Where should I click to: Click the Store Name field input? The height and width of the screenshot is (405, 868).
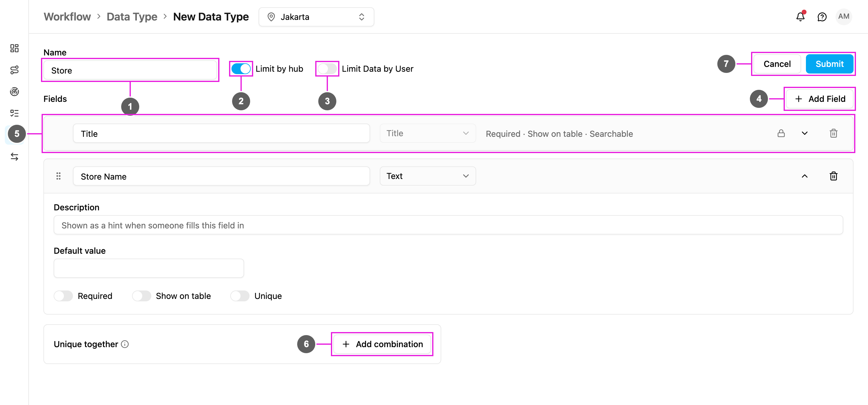(x=222, y=176)
